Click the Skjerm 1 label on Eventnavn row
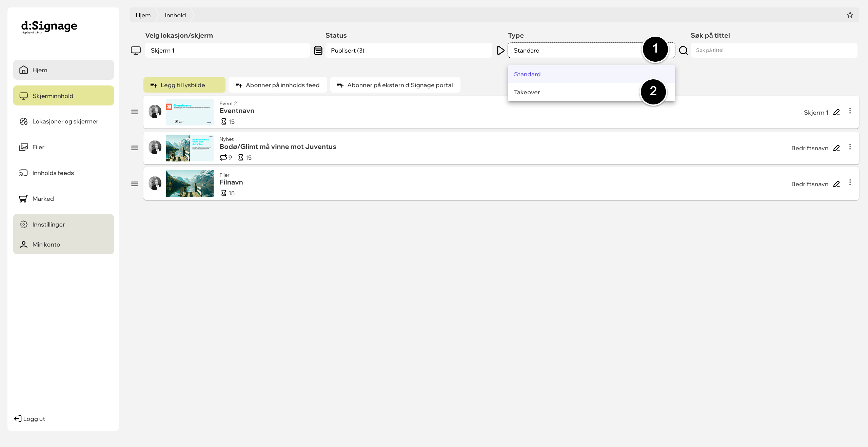Viewport: 868px width, 447px height. pyautogui.click(x=816, y=113)
